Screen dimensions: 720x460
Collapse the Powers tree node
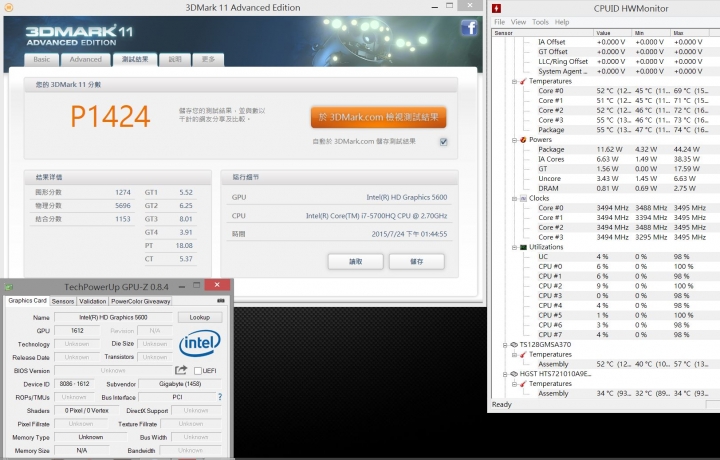[514, 140]
